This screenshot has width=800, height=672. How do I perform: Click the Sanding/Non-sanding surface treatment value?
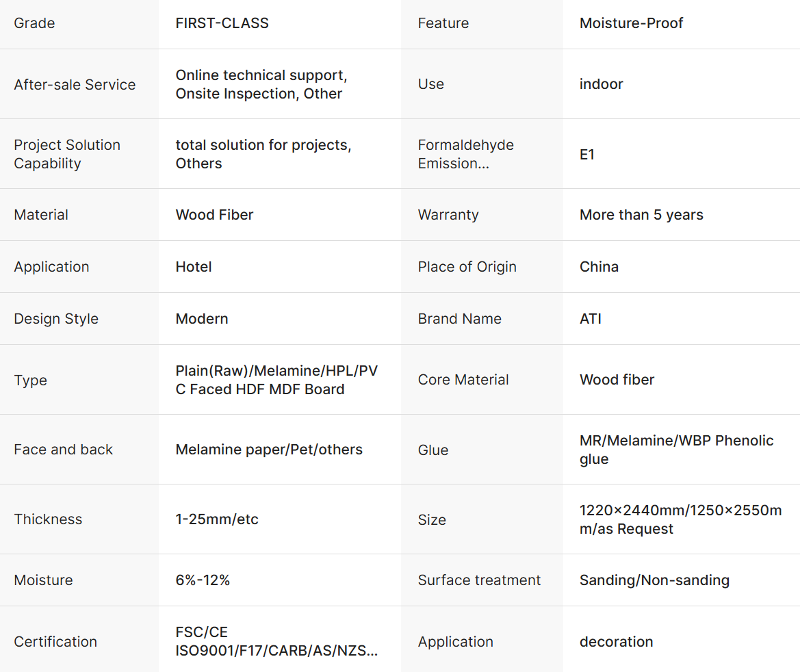click(655, 580)
